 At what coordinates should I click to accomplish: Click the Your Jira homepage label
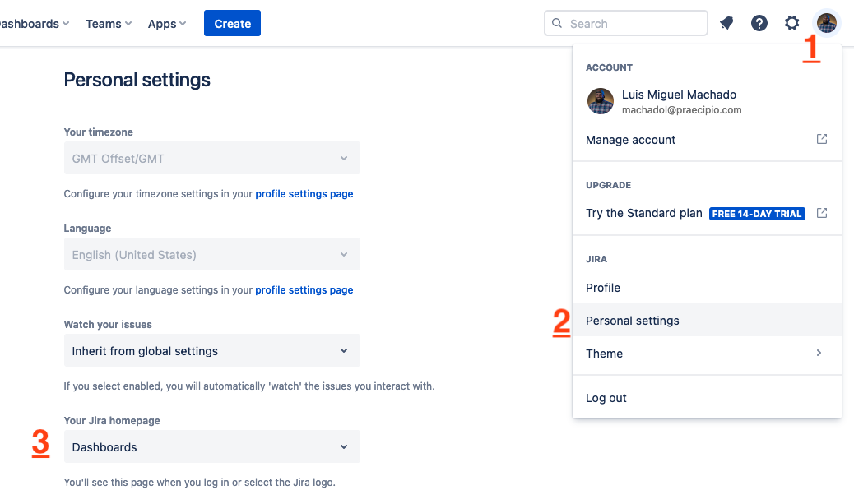pos(112,421)
